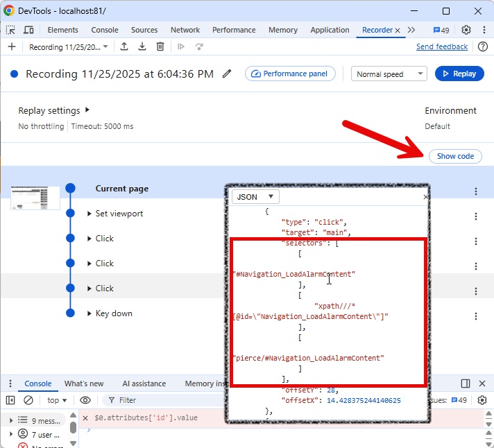Screen dimensions: 494x448
Task: Expand the Set viewport step
Action: pos(90,214)
